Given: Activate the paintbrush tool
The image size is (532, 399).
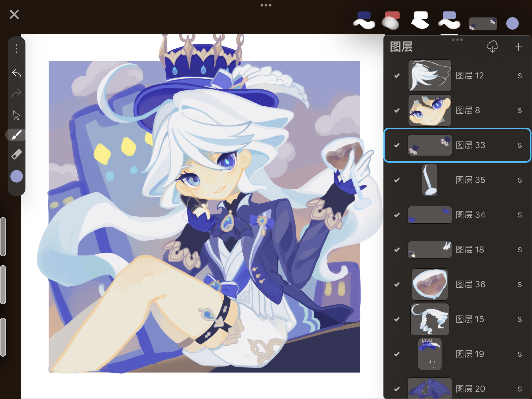Looking at the screenshot, I should (16, 135).
